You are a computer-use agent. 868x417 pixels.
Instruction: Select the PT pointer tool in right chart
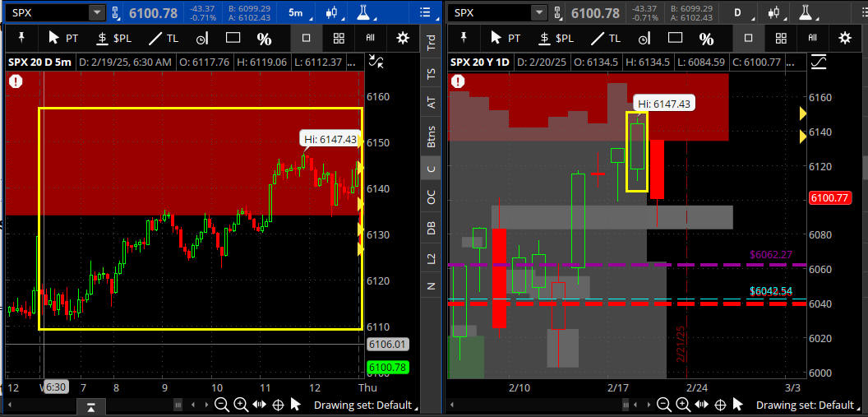[506, 38]
